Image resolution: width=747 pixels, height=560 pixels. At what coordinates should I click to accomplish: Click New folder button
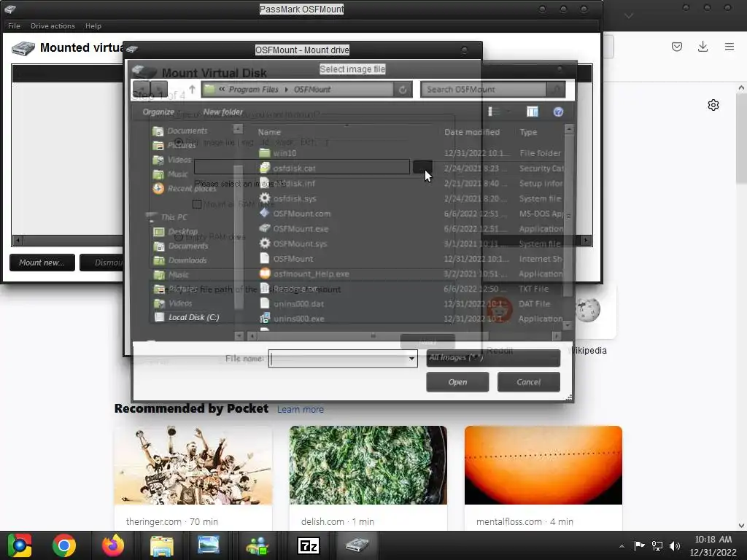[x=222, y=112]
